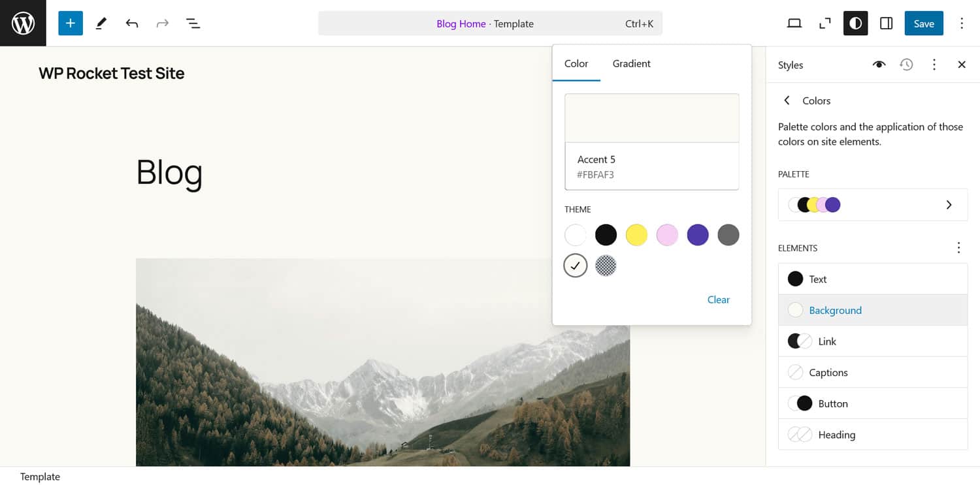The height and width of the screenshot is (485, 980).
Task: Click the Save button
Action: [x=924, y=23]
